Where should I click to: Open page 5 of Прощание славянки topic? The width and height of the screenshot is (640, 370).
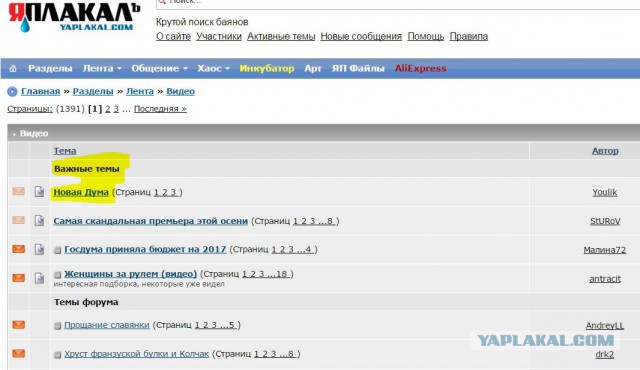click(x=231, y=325)
